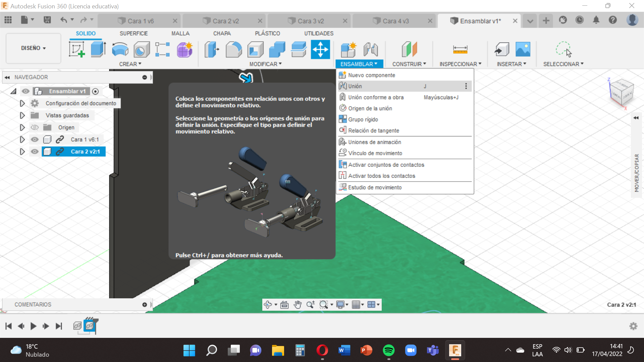Expand Vistas guardadas node
Screen dimensions: 644x362
[22, 115]
